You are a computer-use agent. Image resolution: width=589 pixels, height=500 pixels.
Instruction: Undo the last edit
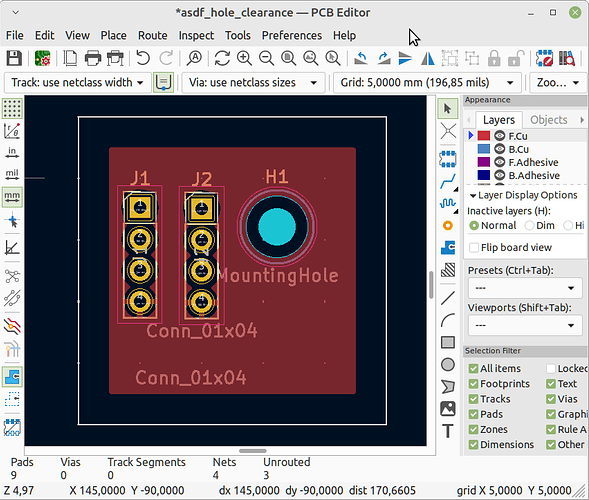click(143, 59)
